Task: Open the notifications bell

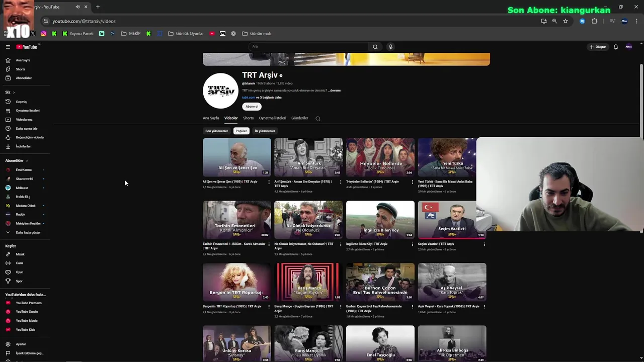Action: click(615, 47)
